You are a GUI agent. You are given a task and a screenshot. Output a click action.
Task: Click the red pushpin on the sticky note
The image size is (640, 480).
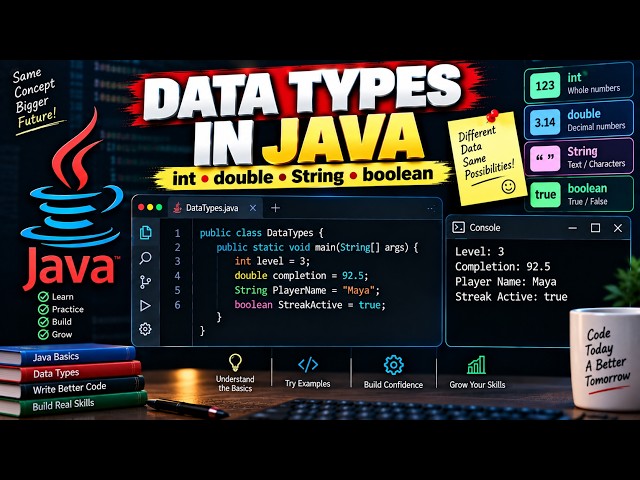pyautogui.click(x=493, y=116)
